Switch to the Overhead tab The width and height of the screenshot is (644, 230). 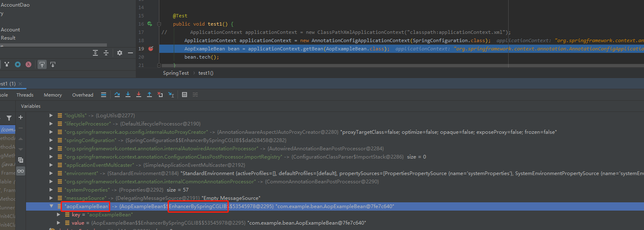coord(83,95)
